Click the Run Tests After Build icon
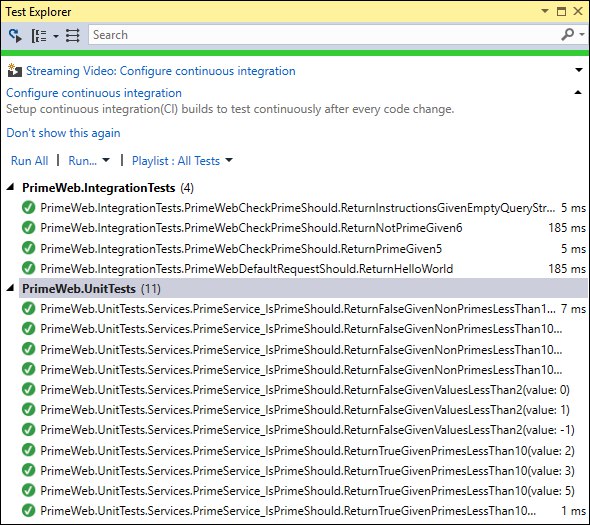This screenshot has width=590, height=525. point(15,35)
